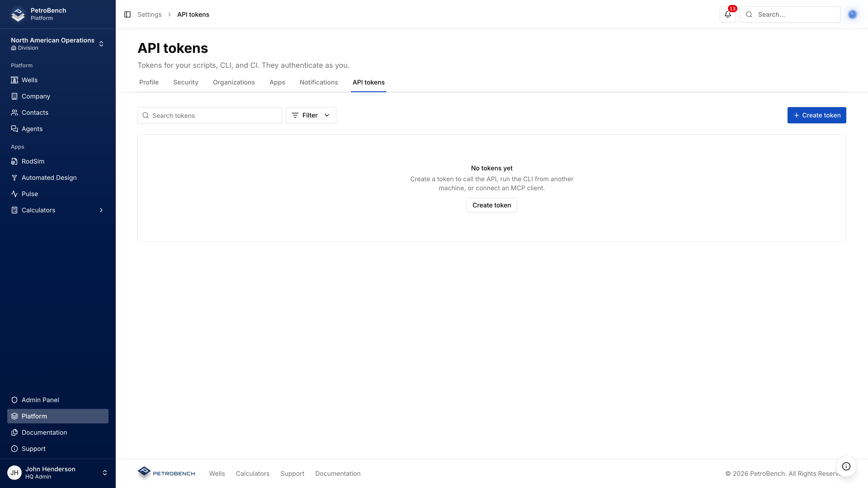Screen dimensions: 868x488
Task: Open North American Operations division switcher
Action: pos(58,44)
